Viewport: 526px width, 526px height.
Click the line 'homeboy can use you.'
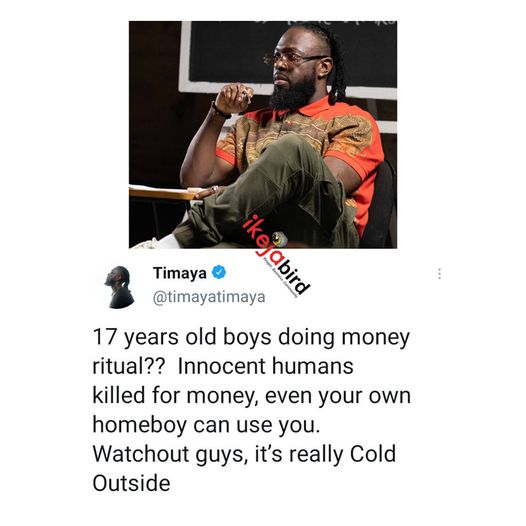coord(206,425)
